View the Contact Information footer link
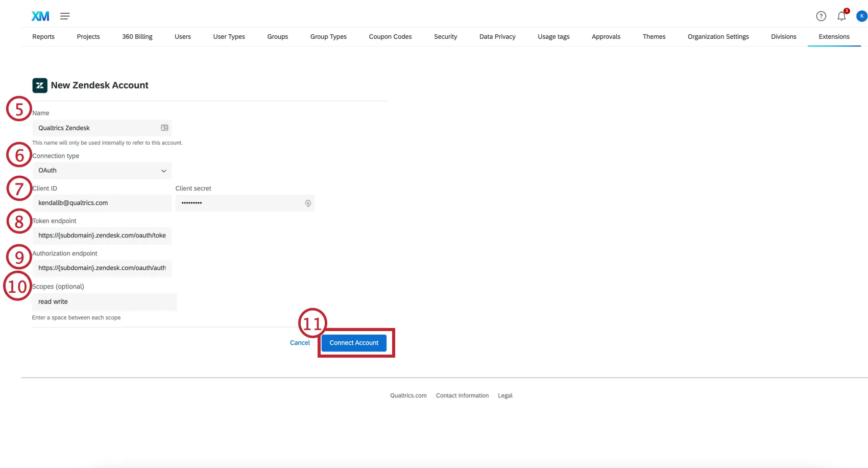The image size is (868, 468). [x=462, y=395]
